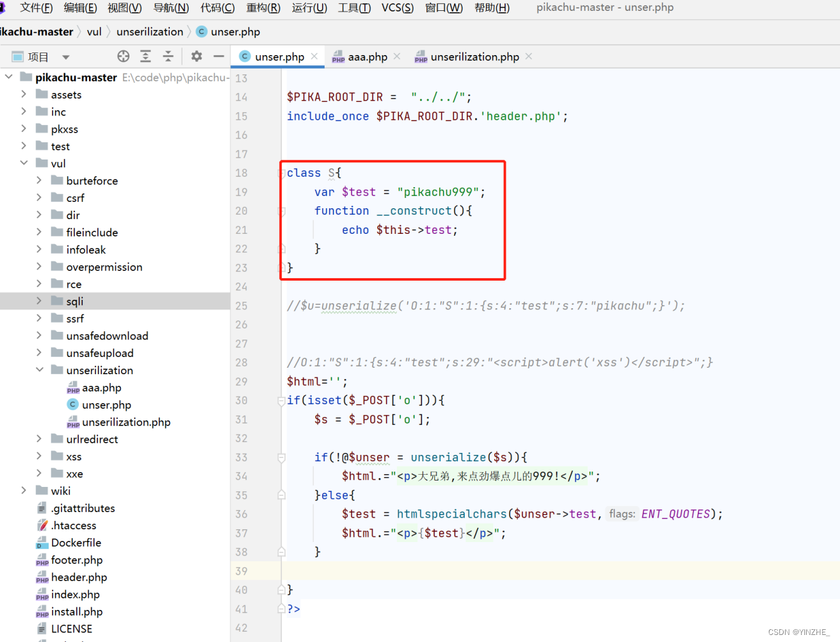The width and height of the screenshot is (840, 642).
Task: Open the 导航(N) menu
Action: 171,8
